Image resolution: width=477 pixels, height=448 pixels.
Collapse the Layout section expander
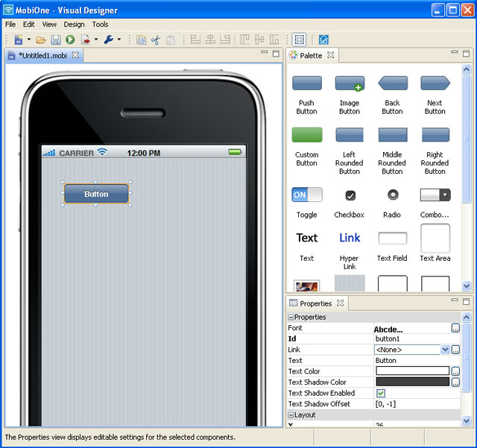[x=291, y=414]
